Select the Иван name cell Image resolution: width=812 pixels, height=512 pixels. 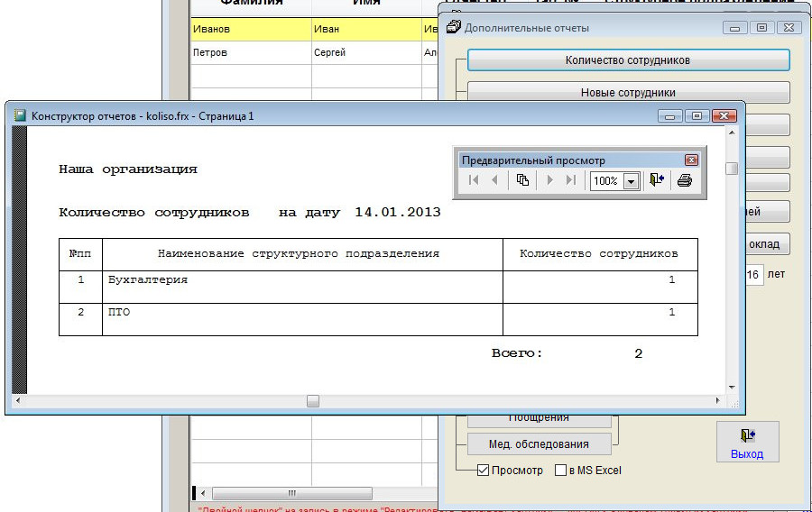(366, 29)
